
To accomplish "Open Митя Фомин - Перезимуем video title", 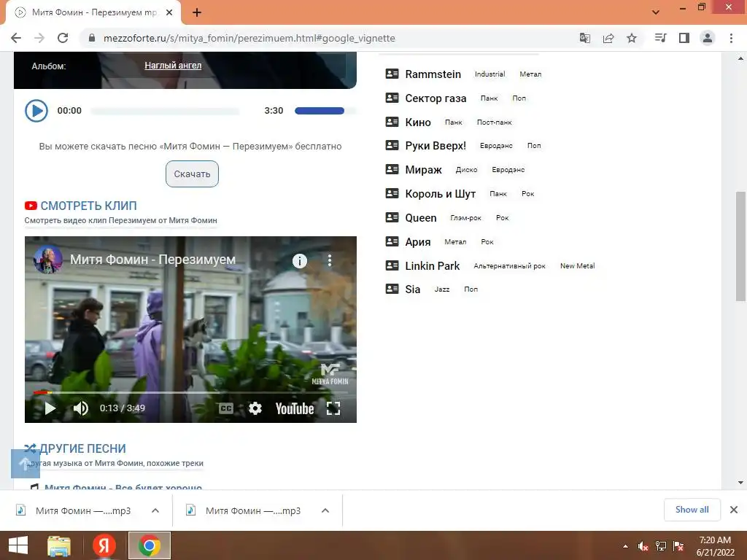I will (153, 260).
